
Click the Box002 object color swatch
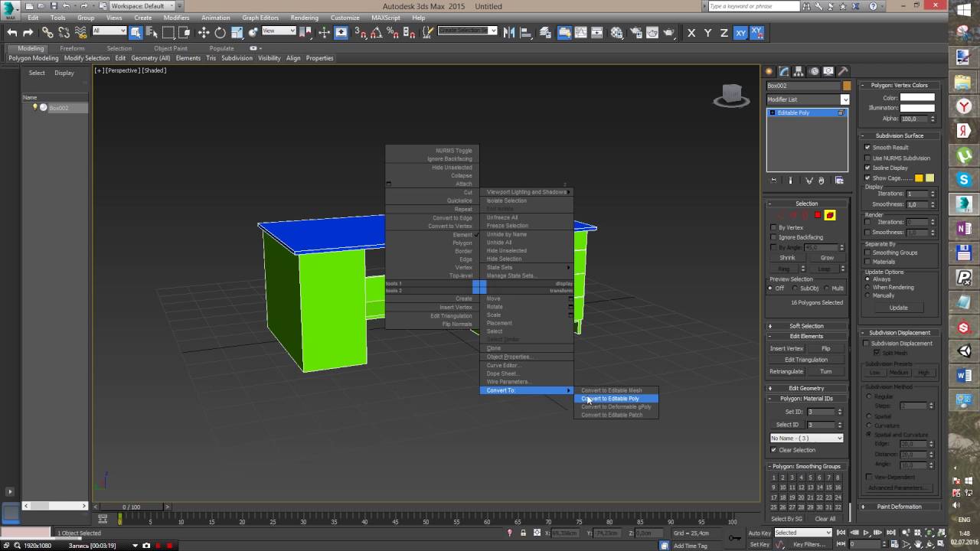tap(846, 86)
